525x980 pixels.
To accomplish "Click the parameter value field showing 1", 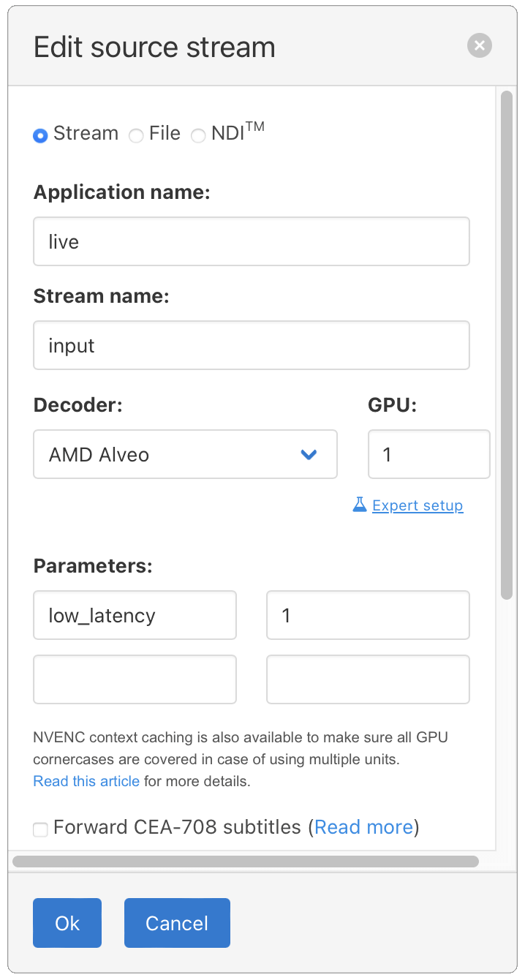I will point(368,615).
